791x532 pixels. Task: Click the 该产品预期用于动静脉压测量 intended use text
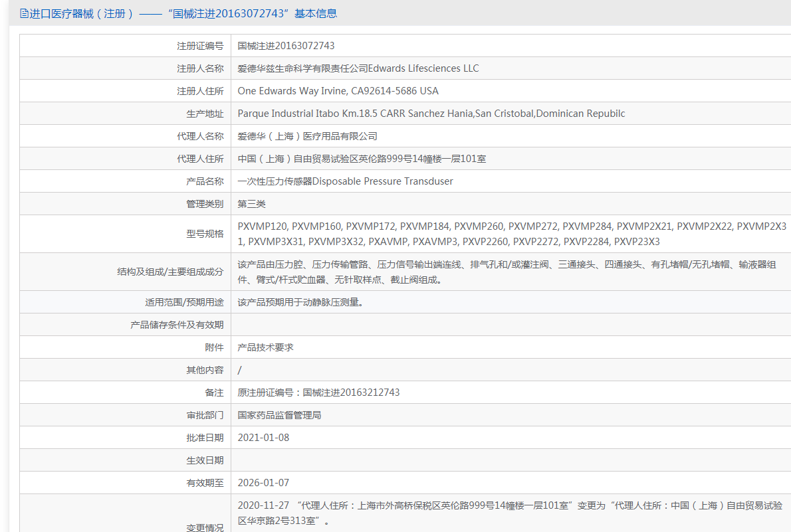(301, 302)
